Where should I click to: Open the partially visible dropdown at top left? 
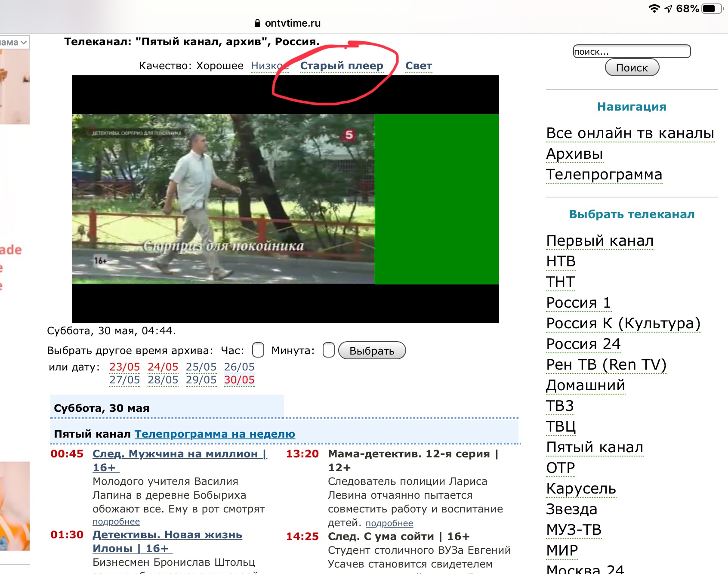click(x=15, y=42)
